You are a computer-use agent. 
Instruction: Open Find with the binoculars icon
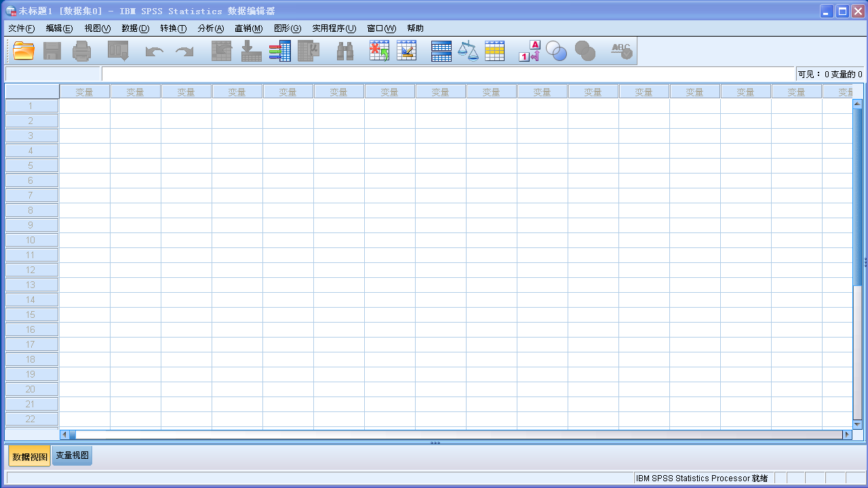(346, 51)
